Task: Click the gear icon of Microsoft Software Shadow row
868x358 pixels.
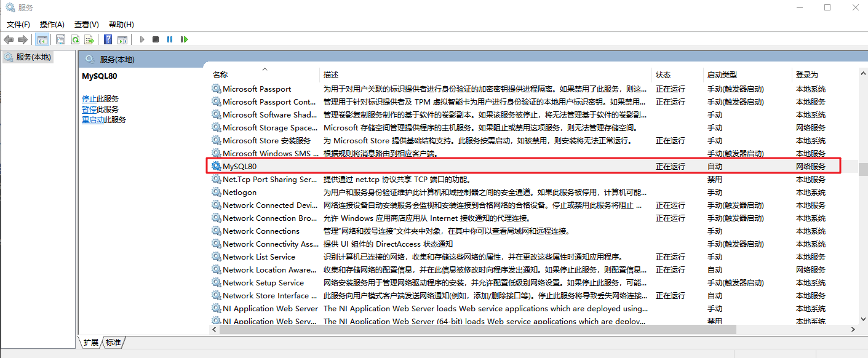Action: (216, 114)
